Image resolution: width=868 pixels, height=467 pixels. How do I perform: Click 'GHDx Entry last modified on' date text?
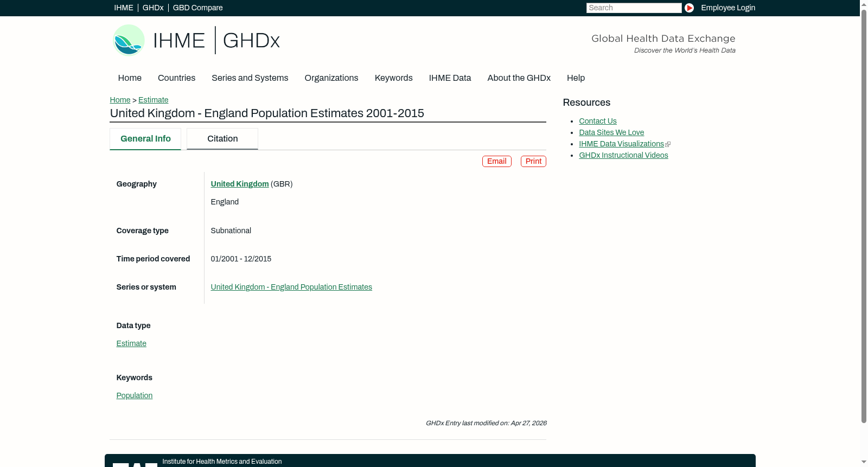(486, 423)
